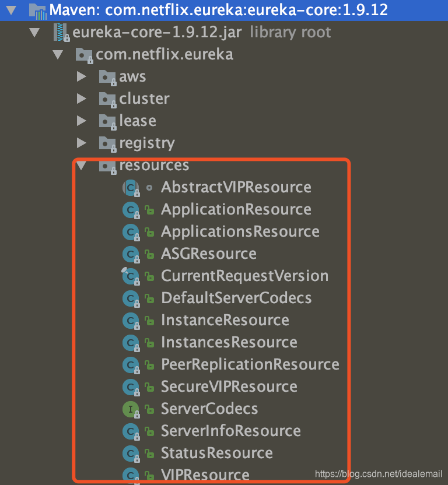Expand the registry package
448x485 pixels.
coord(82,143)
